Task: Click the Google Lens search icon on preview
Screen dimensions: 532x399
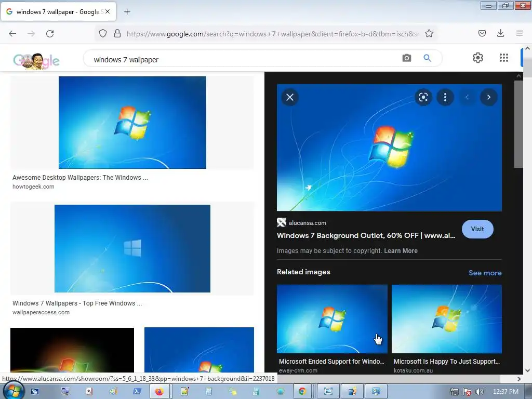Action: (x=423, y=97)
